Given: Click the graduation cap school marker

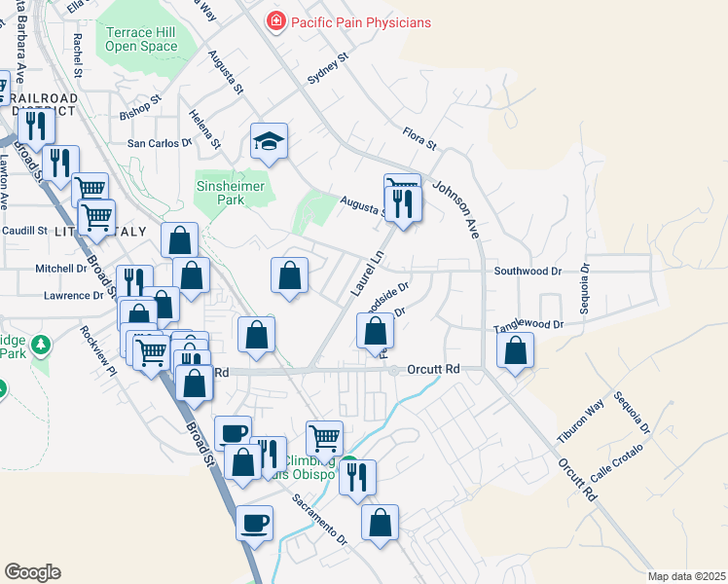Looking at the screenshot, I should click(x=269, y=142).
